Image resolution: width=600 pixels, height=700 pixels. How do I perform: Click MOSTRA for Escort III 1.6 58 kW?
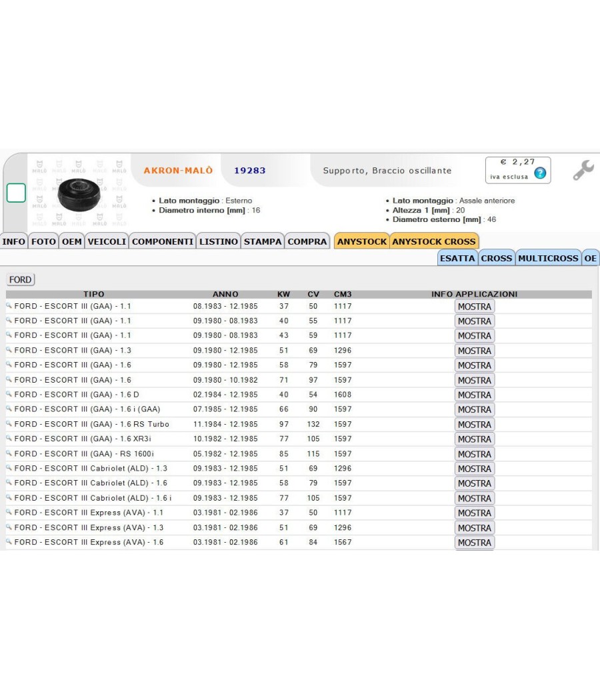tap(475, 365)
